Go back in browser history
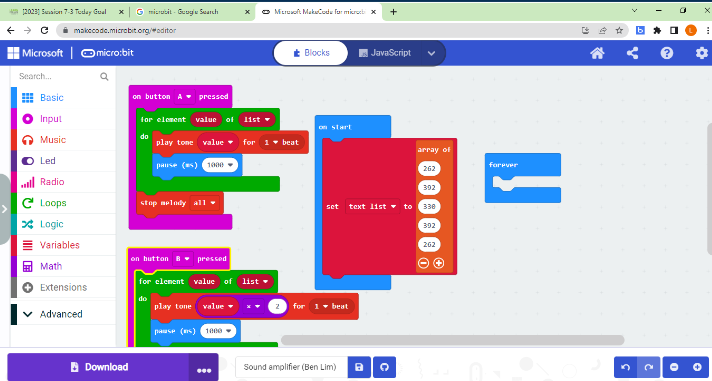Viewport: 712px width, 381px height. click(x=10, y=30)
